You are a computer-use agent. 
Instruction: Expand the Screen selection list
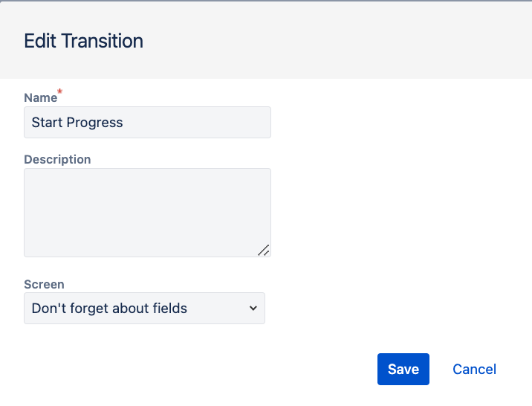tap(144, 308)
